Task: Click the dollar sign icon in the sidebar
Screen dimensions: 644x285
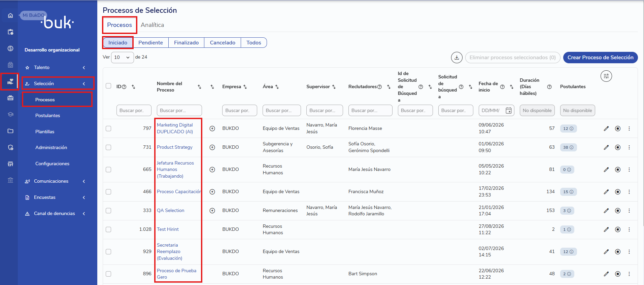Action: coord(10,48)
